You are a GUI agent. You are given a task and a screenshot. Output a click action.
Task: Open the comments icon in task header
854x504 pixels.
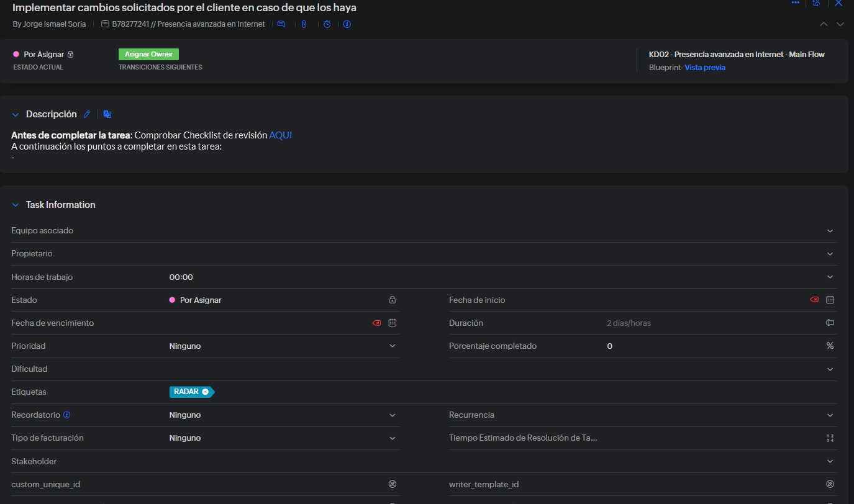point(281,24)
